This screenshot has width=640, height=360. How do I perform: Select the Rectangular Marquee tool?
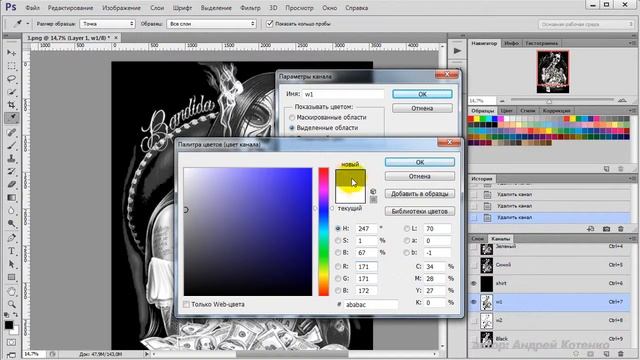(x=11, y=66)
